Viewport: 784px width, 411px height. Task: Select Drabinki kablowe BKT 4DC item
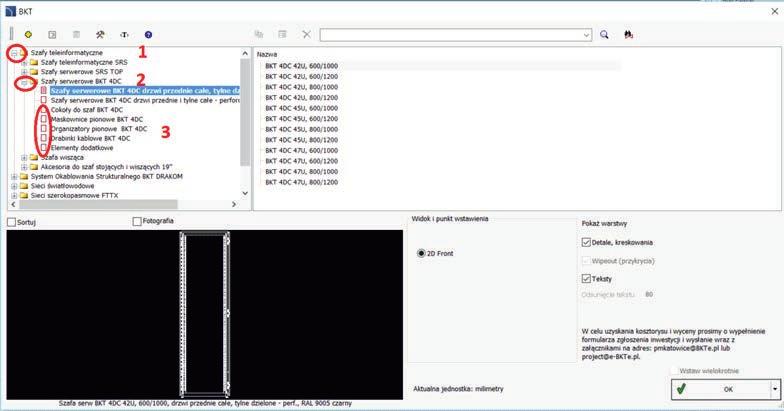tap(90, 138)
